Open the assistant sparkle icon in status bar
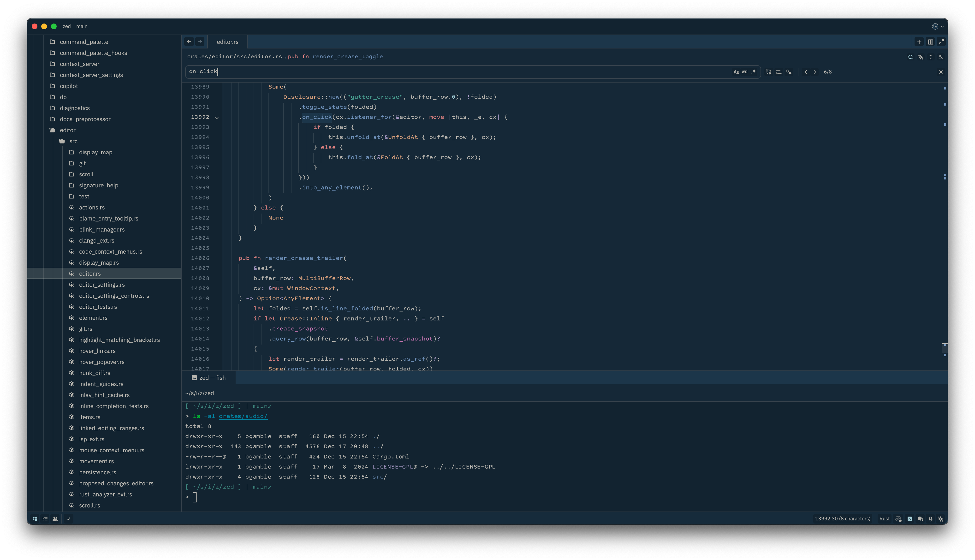Viewport: 975px width, 560px height. pyautogui.click(x=941, y=518)
